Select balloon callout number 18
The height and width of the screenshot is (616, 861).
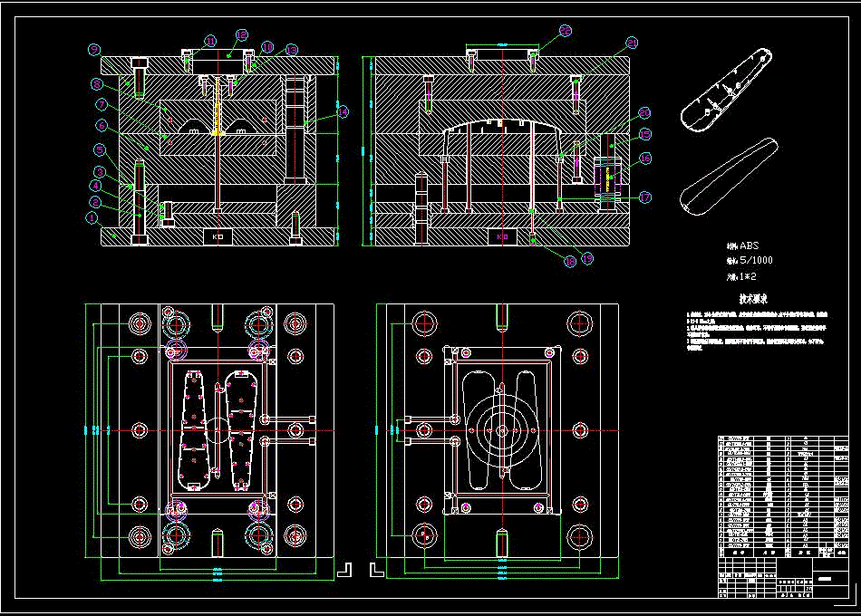point(570,262)
